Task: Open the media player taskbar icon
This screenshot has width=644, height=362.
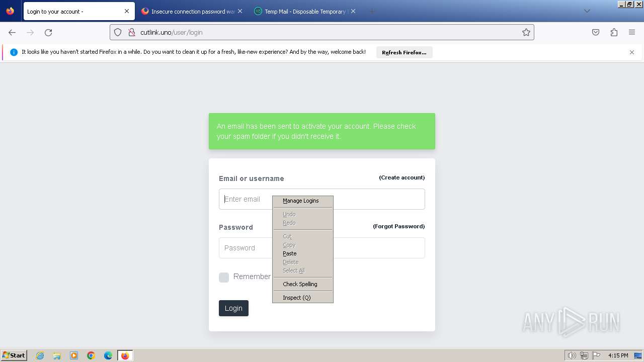Action: tap(74, 355)
